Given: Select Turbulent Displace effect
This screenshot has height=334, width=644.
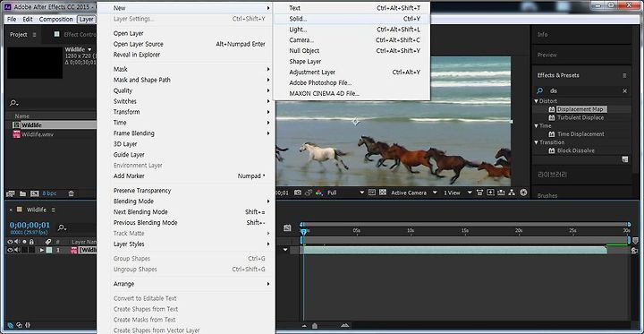Looking at the screenshot, I should [x=580, y=117].
